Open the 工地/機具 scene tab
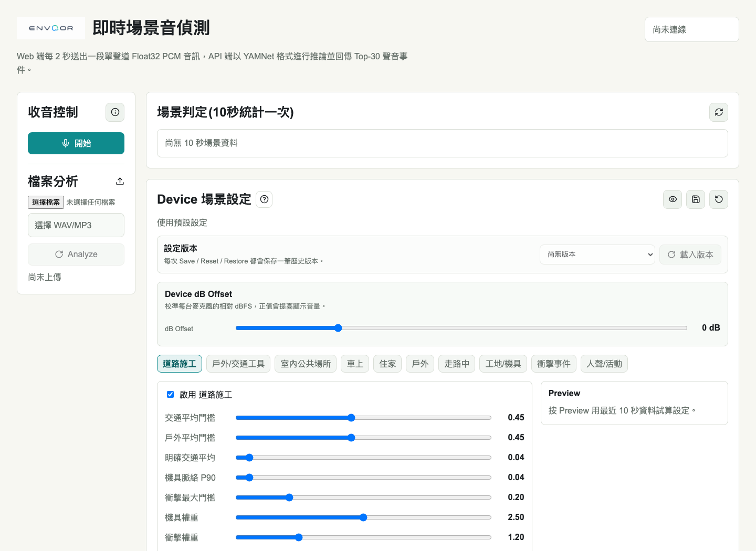This screenshot has height=551, width=756. 503,364
